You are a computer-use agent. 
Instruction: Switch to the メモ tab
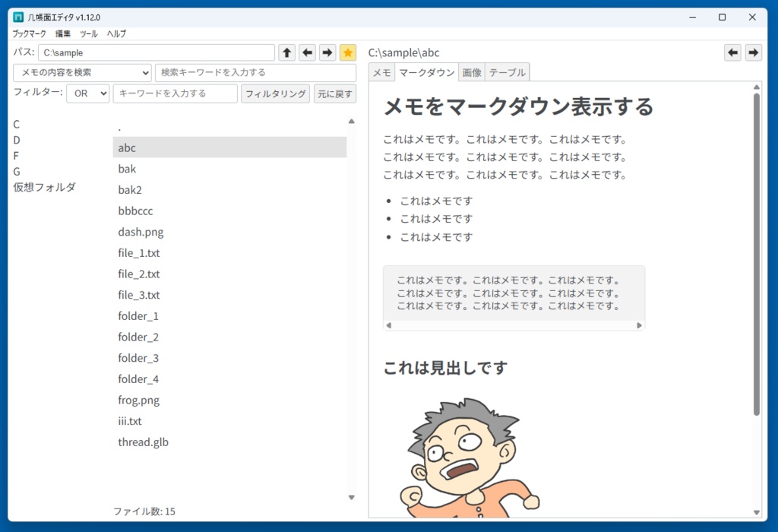click(381, 72)
